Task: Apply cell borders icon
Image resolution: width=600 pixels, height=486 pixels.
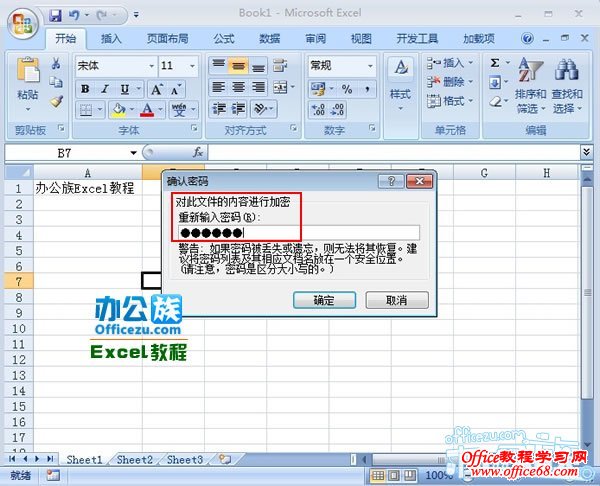Action: pyautogui.click(x=86, y=110)
